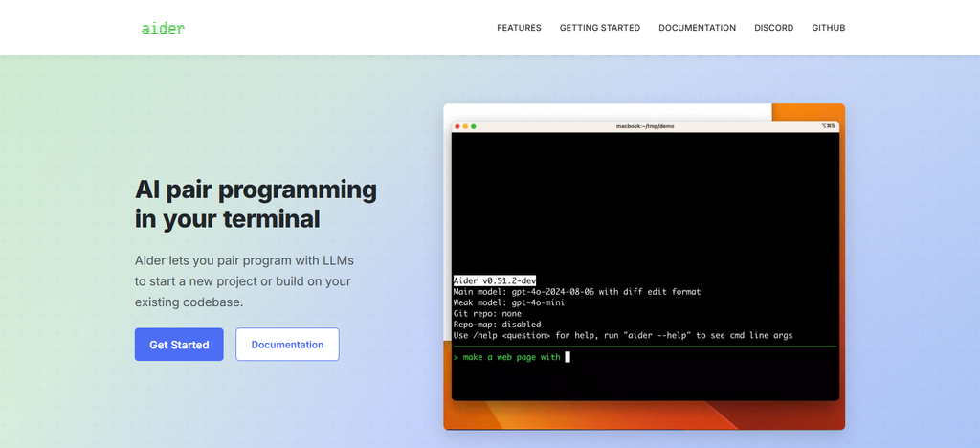Viewport: 980px width, 448px height.
Task: Visit the GitHub navbar link
Action: [829, 28]
